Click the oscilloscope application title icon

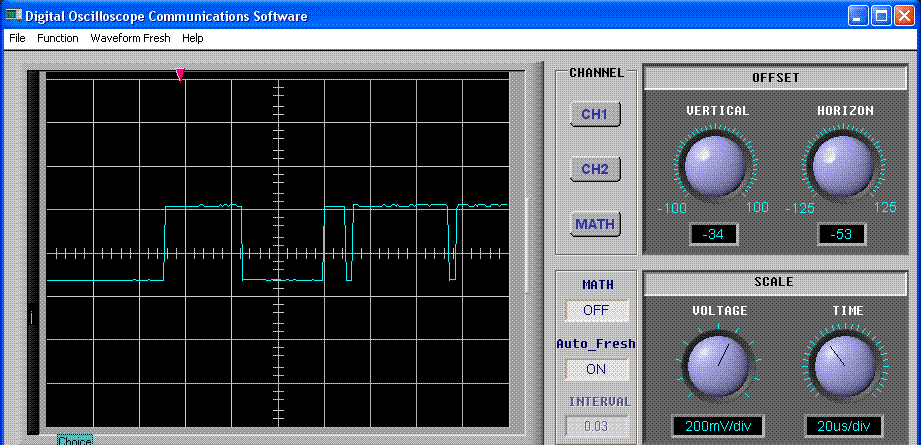[x=13, y=16]
